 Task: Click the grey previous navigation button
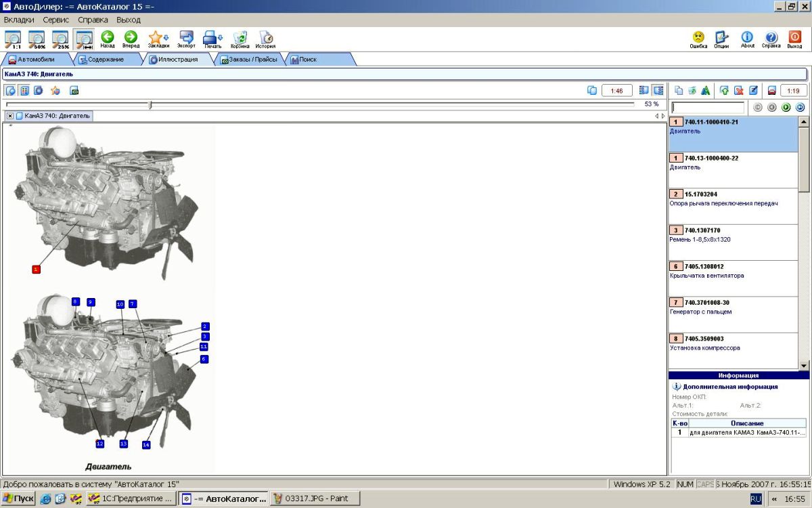pyautogui.click(x=772, y=107)
